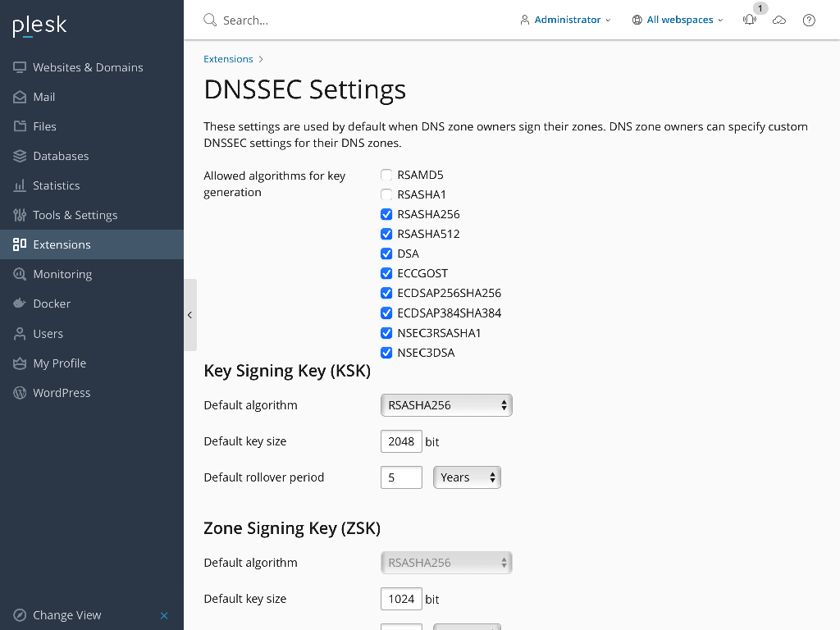Viewport: 840px width, 630px height.
Task: Disable the RSASHA256 algorithm checkbox
Action: pyautogui.click(x=386, y=214)
